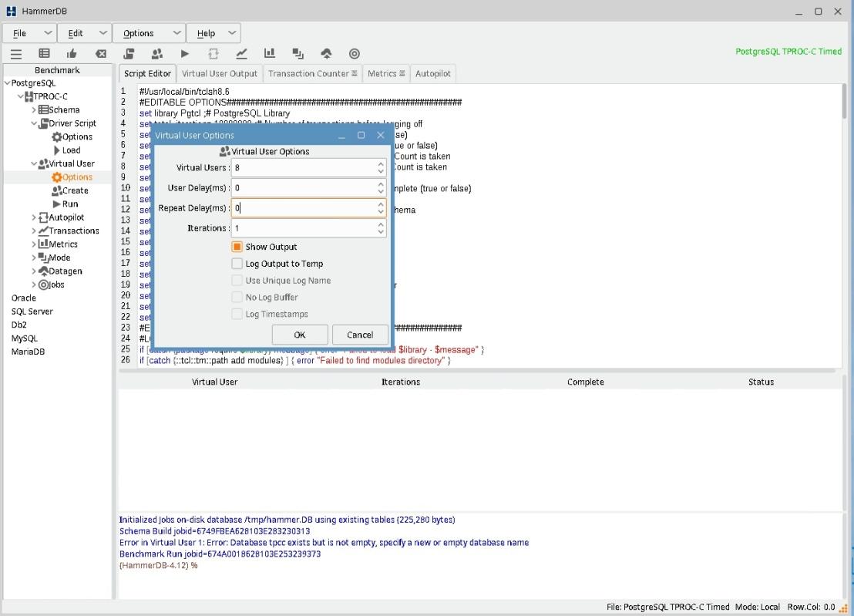Click the hamburger menu toolbar icon
The image size is (854, 616).
click(15, 53)
